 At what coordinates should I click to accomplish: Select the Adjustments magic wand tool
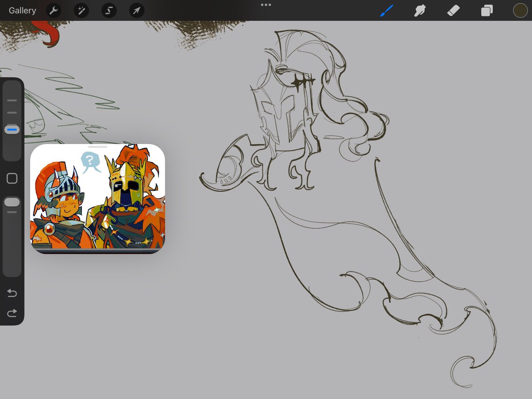point(81,10)
